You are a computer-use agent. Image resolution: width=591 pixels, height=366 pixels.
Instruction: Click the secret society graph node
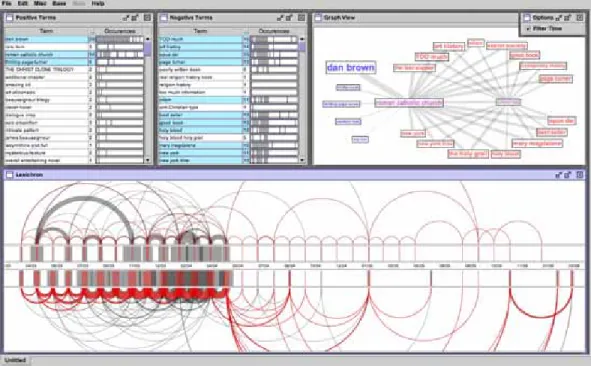507,46
